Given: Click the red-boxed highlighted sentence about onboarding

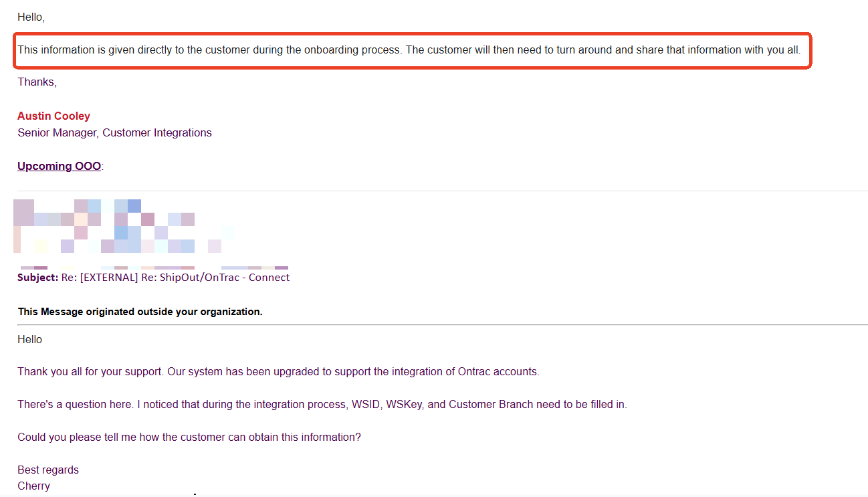Looking at the screenshot, I should pos(409,50).
